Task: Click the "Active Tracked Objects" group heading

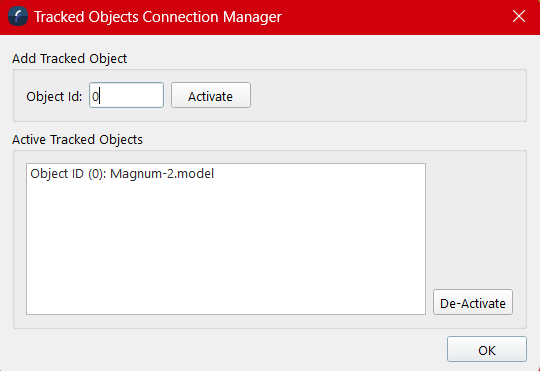Action: (77, 140)
